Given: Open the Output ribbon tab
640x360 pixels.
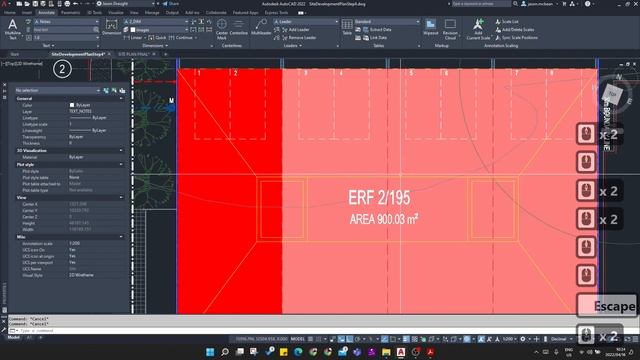Looking at the screenshot, I should 172,13.
